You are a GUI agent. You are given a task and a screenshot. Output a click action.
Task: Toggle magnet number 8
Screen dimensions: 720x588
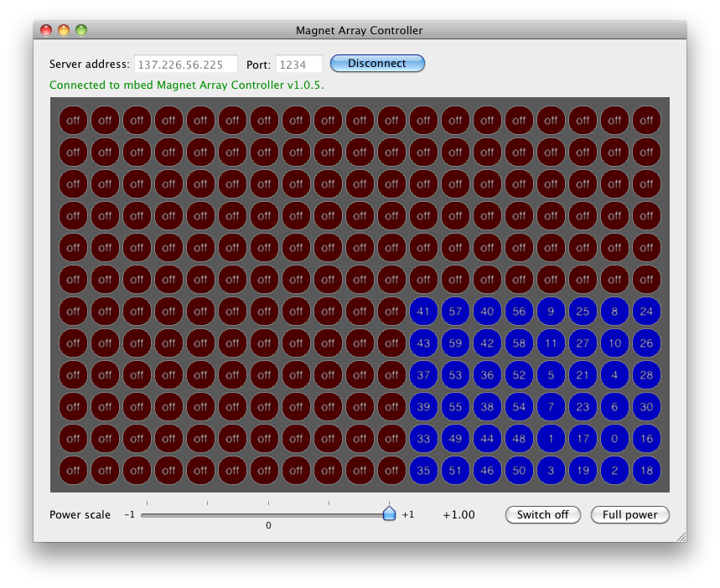[x=614, y=312]
